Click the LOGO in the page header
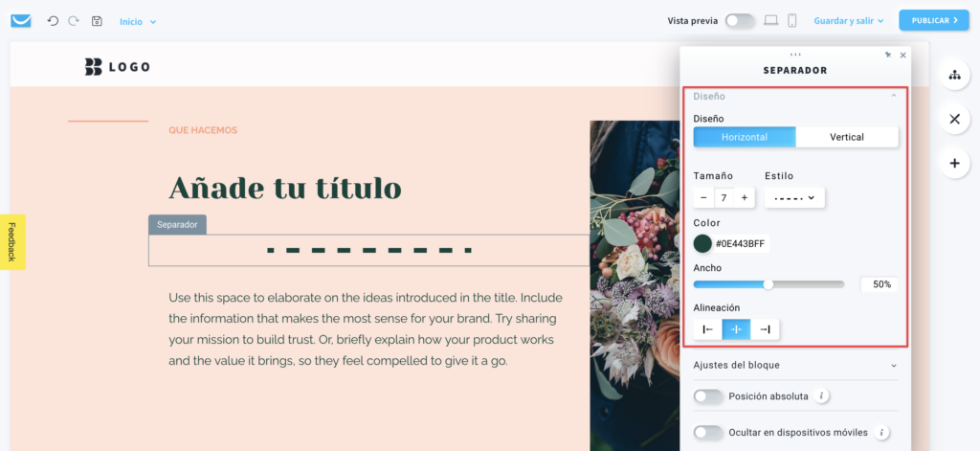The image size is (980, 451). 117,66
